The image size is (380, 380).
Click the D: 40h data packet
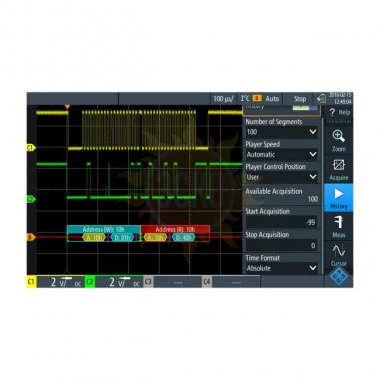[x=184, y=238]
